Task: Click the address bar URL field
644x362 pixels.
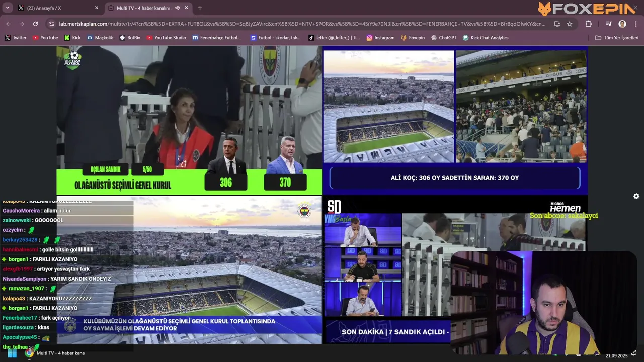Action: click(302, 24)
